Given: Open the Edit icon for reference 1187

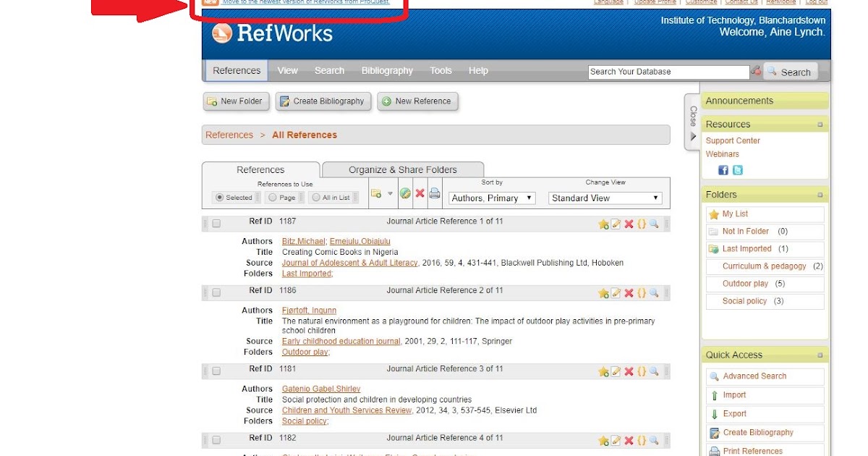Looking at the screenshot, I should coord(616,224).
